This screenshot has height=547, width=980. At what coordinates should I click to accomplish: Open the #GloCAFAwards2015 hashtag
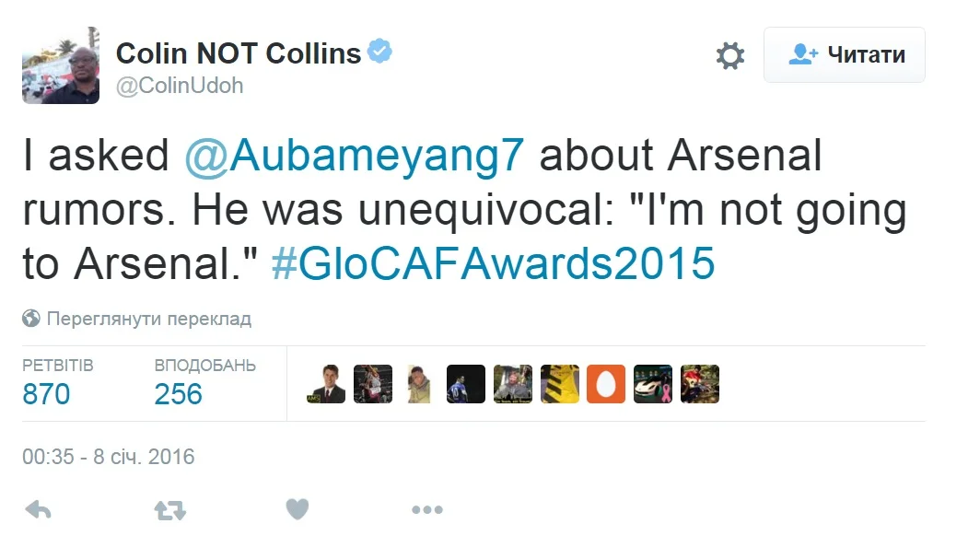click(x=493, y=263)
